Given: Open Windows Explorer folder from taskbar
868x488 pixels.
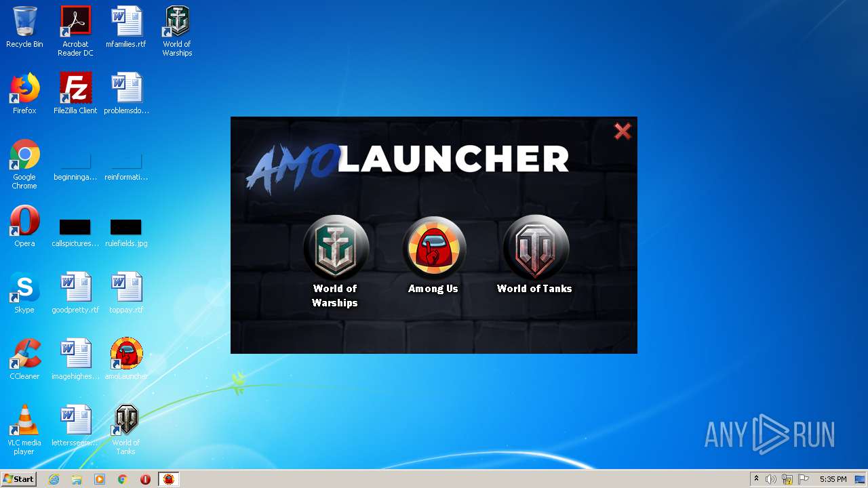Looking at the screenshot, I should tap(77, 479).
